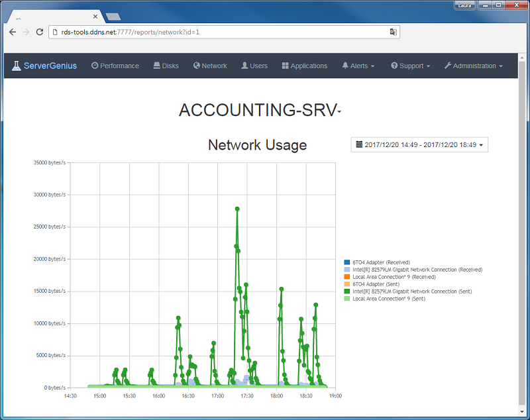Click the browser URL address field
Viewport: 530px width, 420px height.
(219, 32)
